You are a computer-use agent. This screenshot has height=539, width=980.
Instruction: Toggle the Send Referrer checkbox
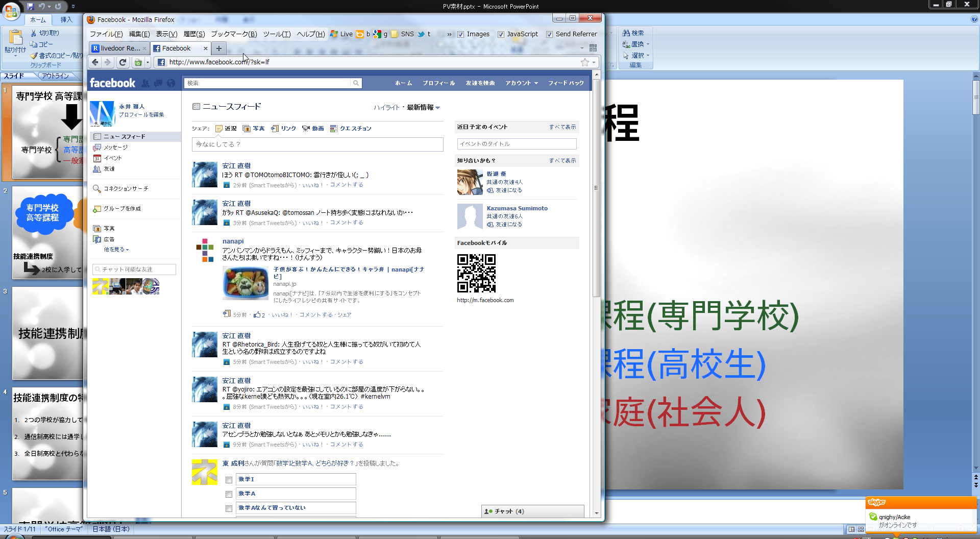(549, 35)
